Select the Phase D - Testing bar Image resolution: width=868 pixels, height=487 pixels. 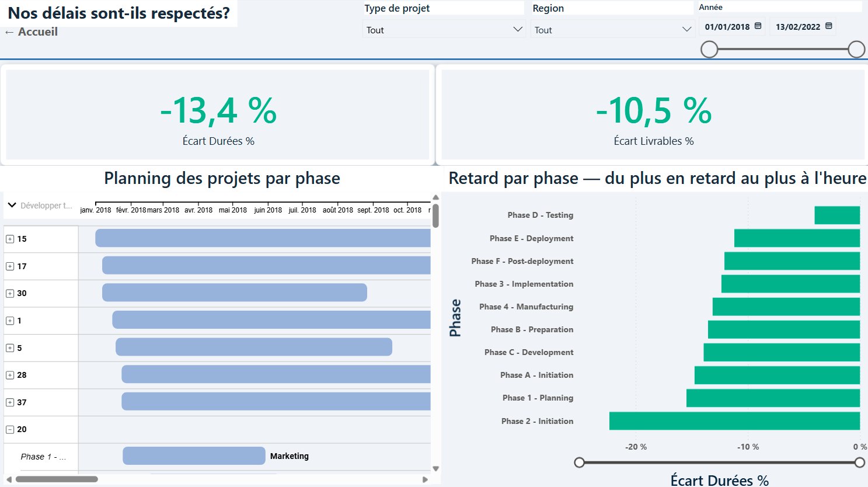pyautogui.click(x=837, y=215)
